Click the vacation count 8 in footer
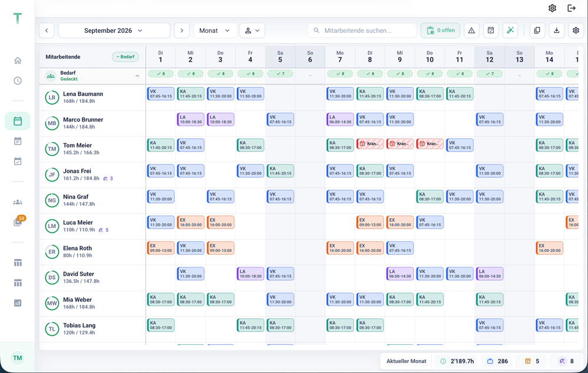588x373 pixels. (x=567, y=361)
